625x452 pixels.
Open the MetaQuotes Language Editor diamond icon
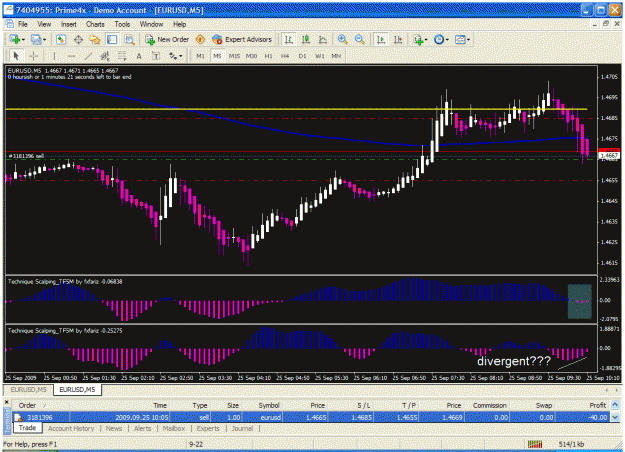click(x=200, y=39)
